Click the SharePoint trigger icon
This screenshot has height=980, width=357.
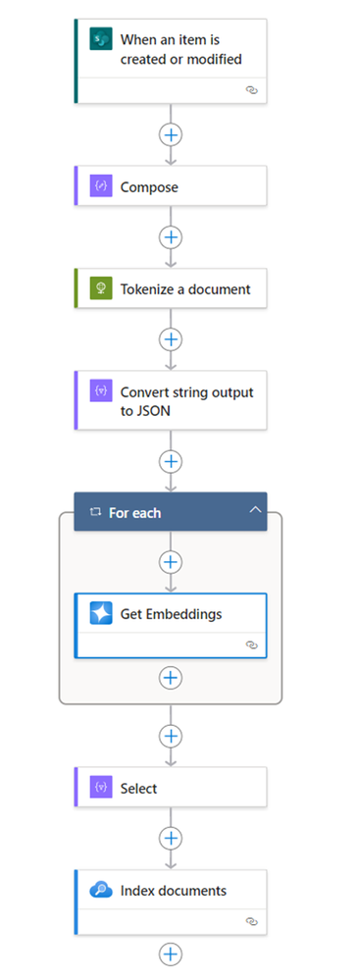(101, 39)
